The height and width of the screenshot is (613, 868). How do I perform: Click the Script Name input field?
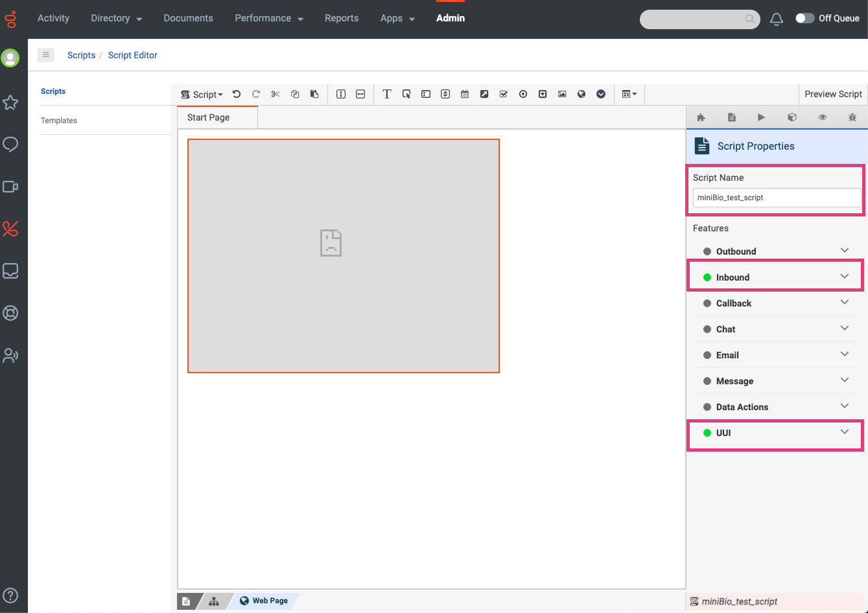click(x=776, y=198)
